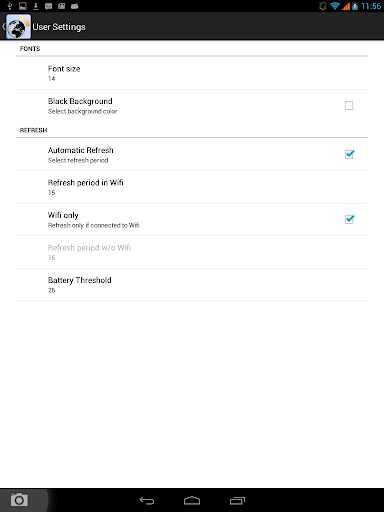Tap the clock showing 11:56
Viewport: 384px width, 512px height.
pyautogui.click(x=371, y=6)
